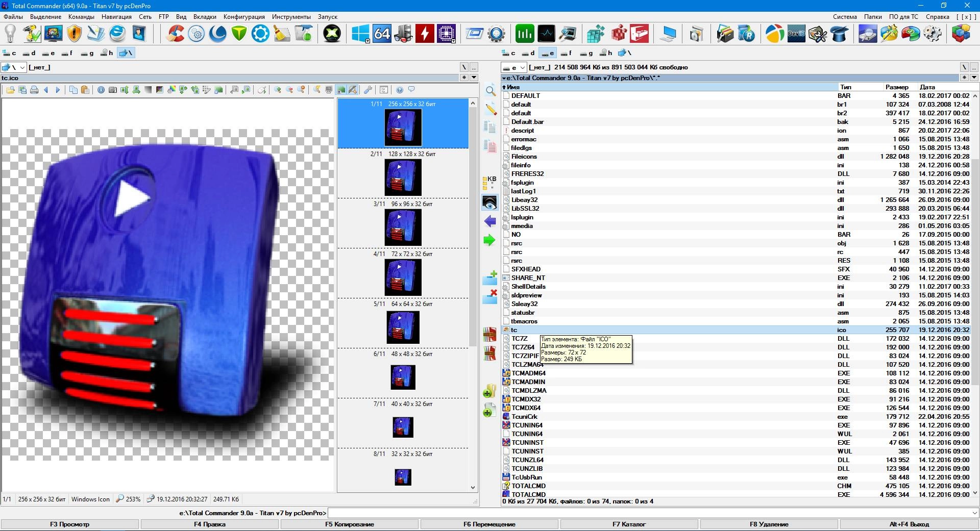Expand left panel history dropdown arrow

pos(474,78)
